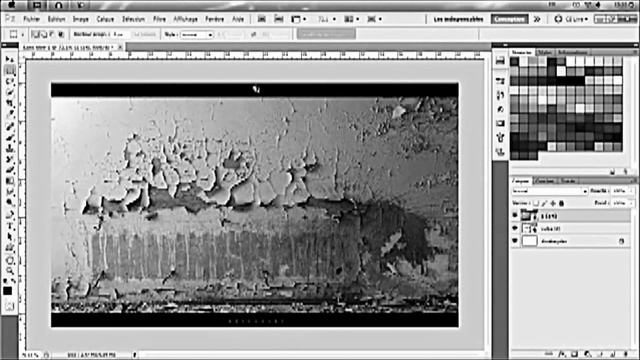
Task: Launch Bridge from the application bar
Action: click(x=261, y=19)
